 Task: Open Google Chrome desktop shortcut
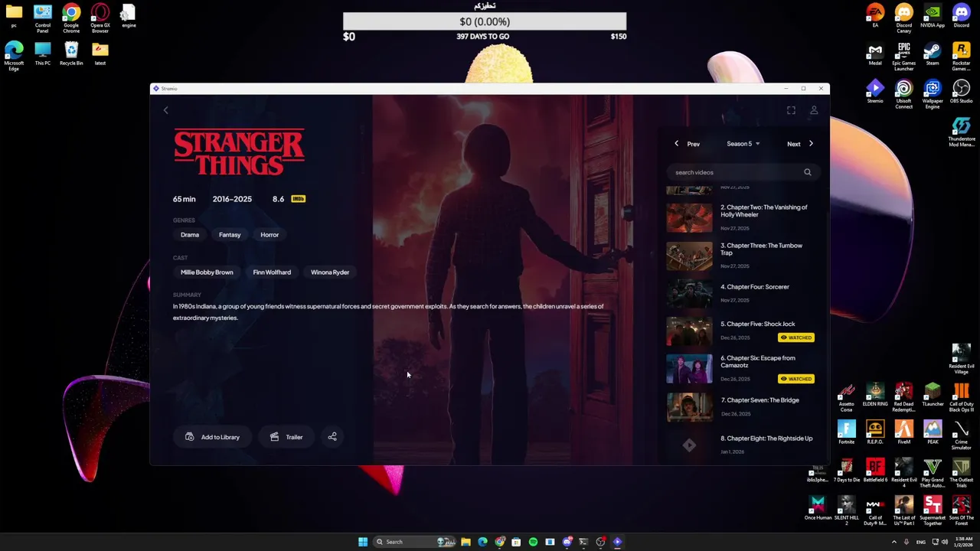point(71,18)
